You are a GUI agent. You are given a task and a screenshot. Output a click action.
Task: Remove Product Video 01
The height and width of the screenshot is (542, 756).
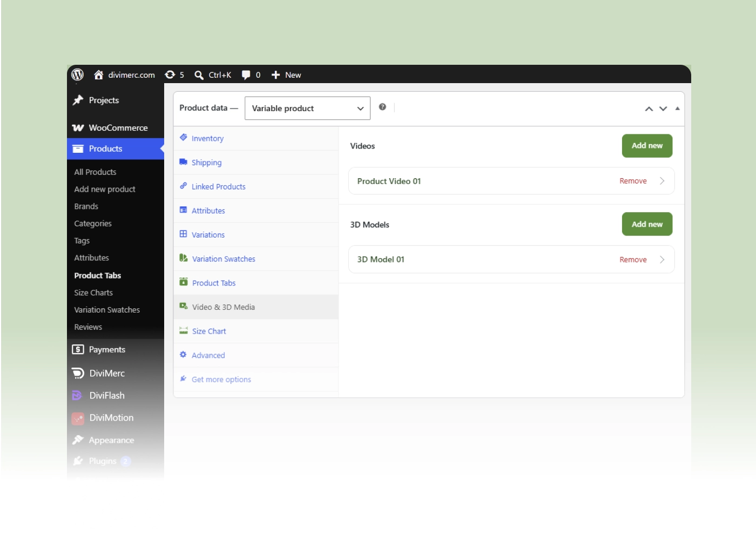pos(633,181)
